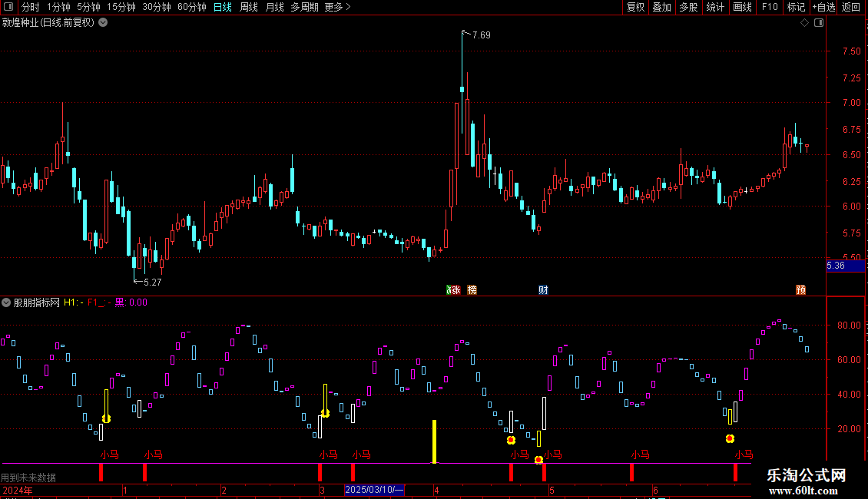This screenshot has height=499, width=868.
Task: Click the 敦煌种业(日线.前复权) chart title
Action: 48,23
